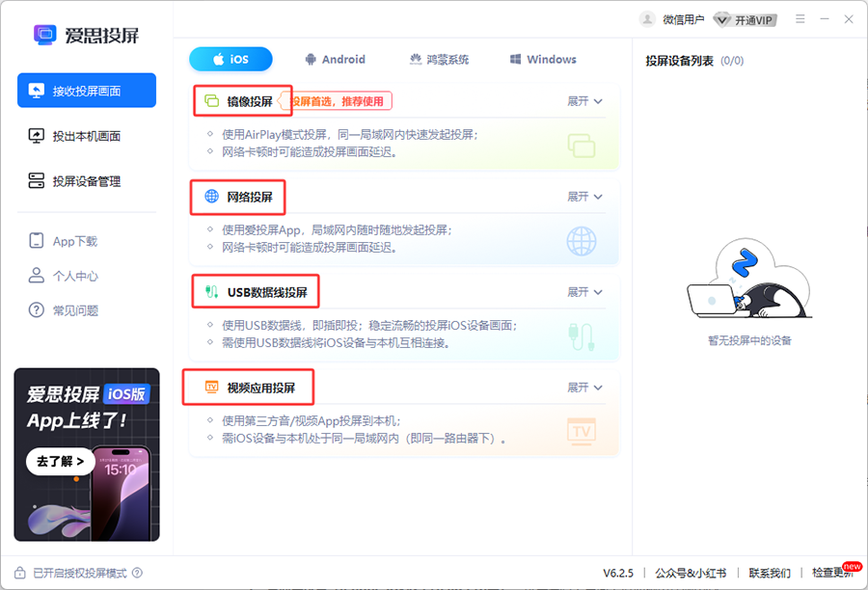Viewport: 868px width, 590px height.
Task: Click 投屏设备列表 heading
Action: pyautogui.click(x=679, y=61)
